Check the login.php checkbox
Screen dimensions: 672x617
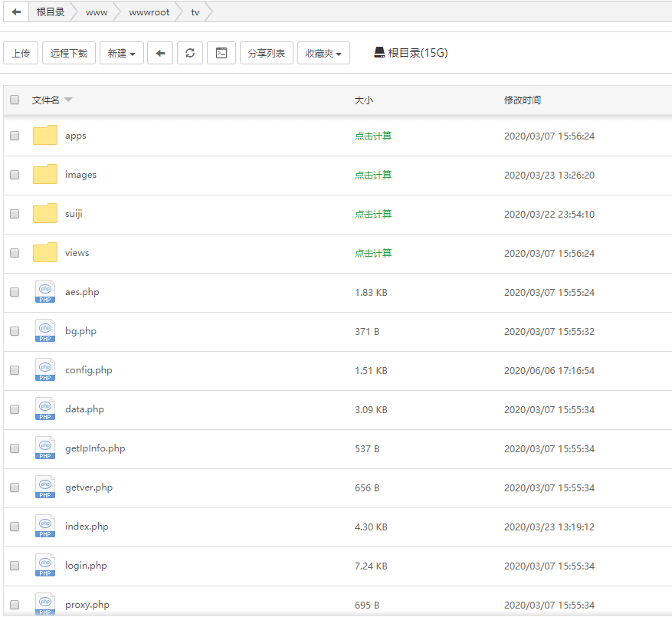pos(15,566)
